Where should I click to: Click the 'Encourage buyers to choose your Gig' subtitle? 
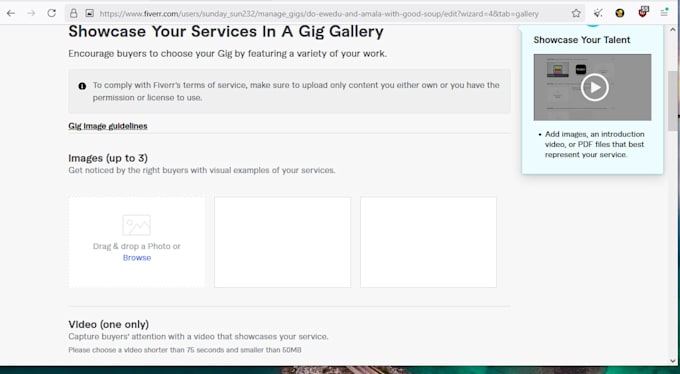[x=227, y=54]
